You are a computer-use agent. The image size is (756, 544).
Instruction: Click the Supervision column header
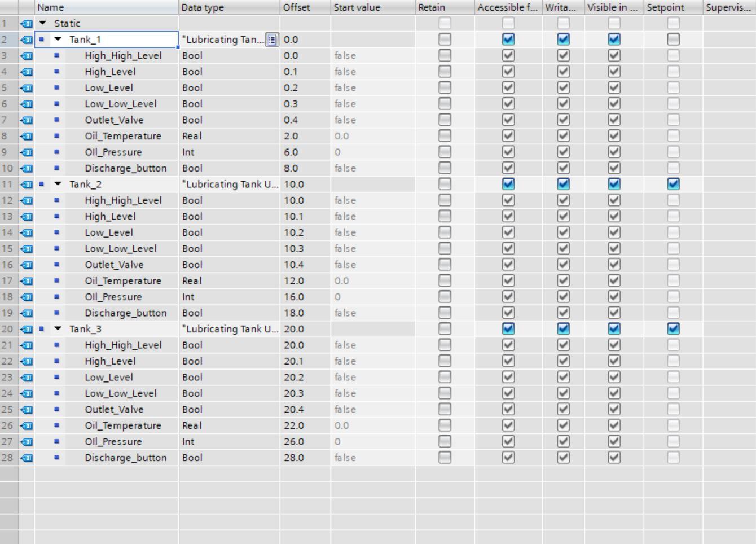(x=729, y=7)
